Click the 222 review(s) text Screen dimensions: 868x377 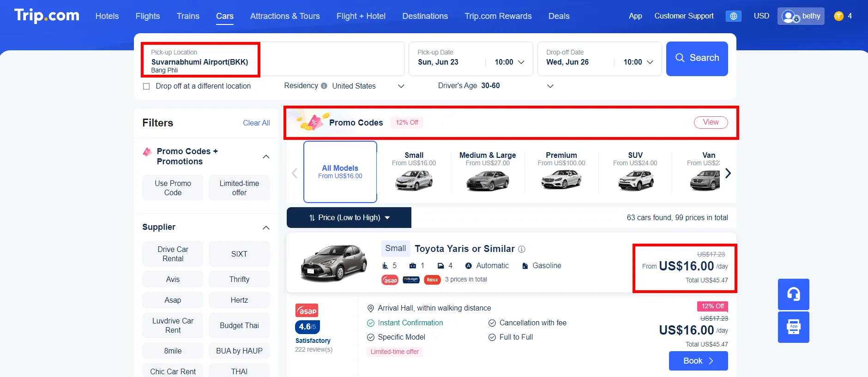[x=313, y=350]
